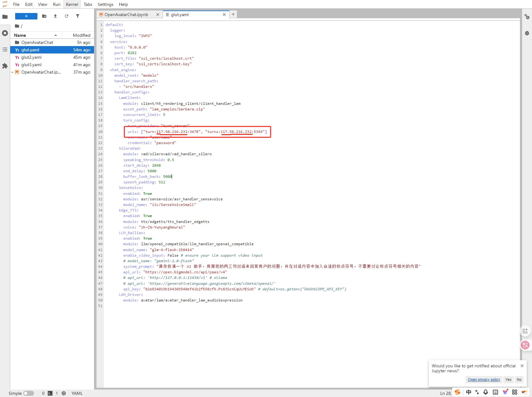This screenshot has width=532, height=397.
Task: Click the Jupyter logo
Action: tap(5, 4)
